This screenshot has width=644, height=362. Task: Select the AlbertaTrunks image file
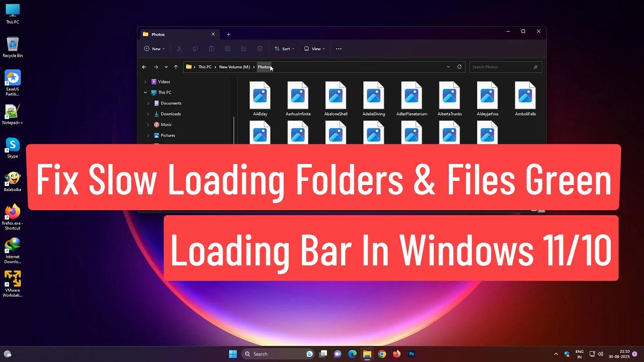450,99
